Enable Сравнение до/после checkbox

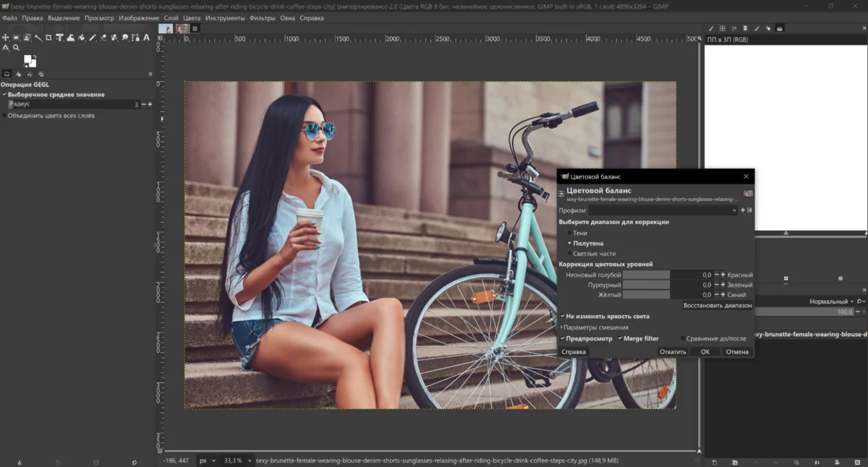(x=683, y=338)
